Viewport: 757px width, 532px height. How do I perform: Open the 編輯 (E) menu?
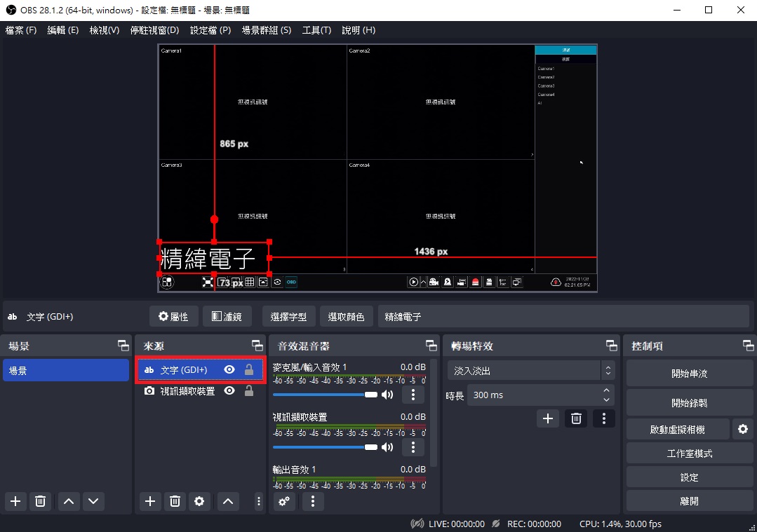coord(62,30)
